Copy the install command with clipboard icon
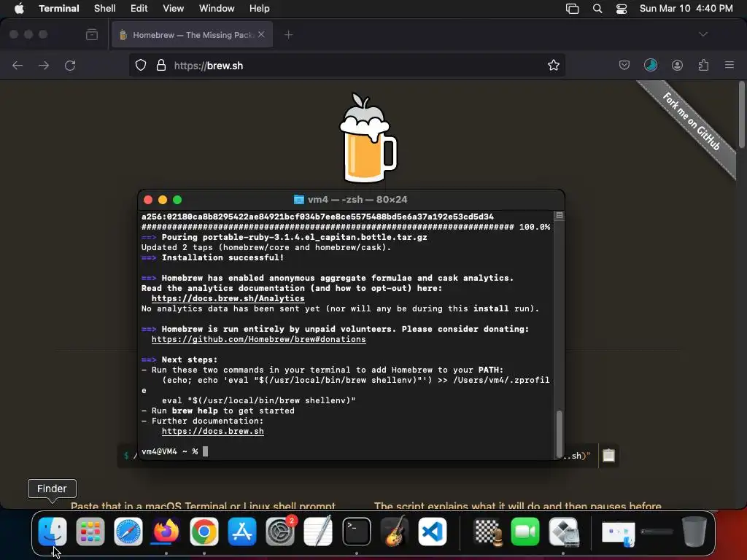The height and width of the screenshot is (560, 747). point(609,456)
